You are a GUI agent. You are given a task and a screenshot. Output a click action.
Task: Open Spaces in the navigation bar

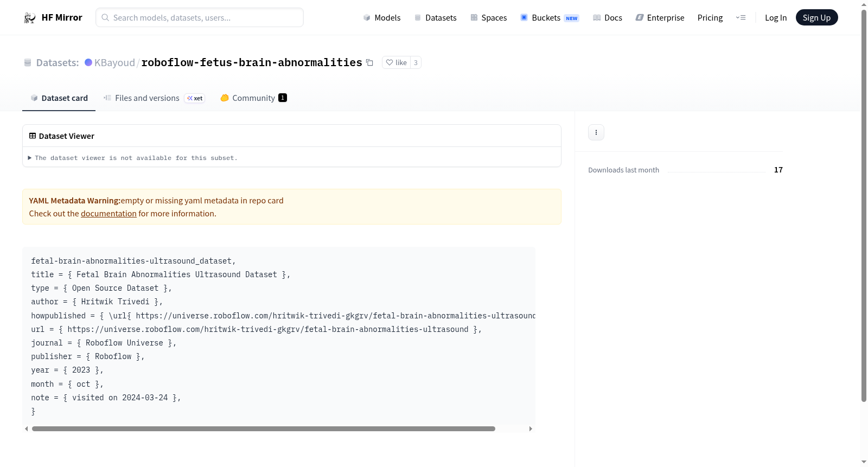point(489,18)
